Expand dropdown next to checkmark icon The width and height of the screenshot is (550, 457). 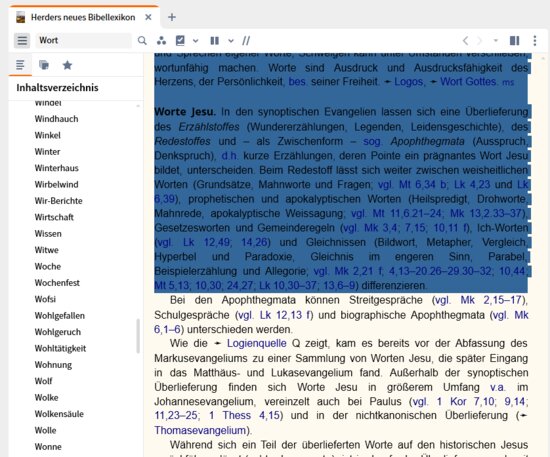click(x=195, y=41)
